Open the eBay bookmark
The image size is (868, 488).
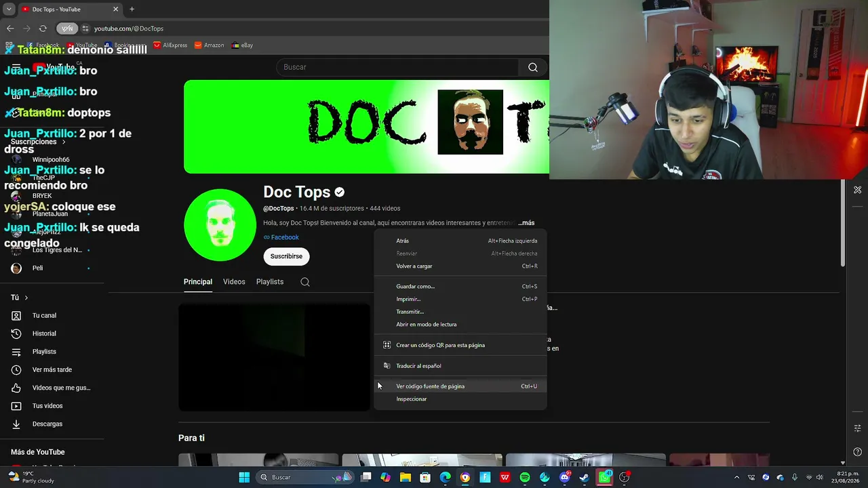[242, 45]
